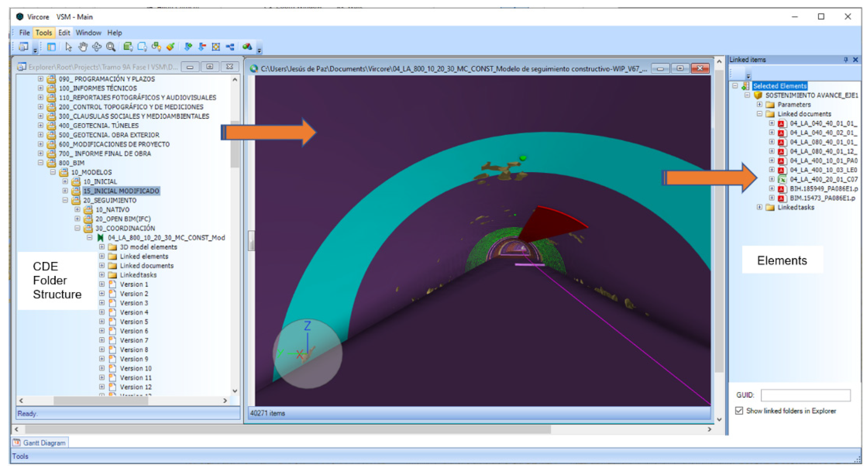Expand the Linkedtasks folder in Linked items
This screenshot has height=472, width=868.
(x=759, y=207)
